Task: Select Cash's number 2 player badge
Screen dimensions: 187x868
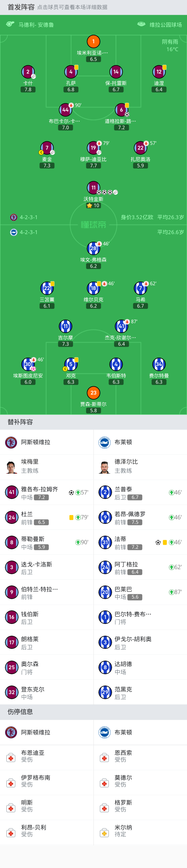Action: (x=28, y=72)
